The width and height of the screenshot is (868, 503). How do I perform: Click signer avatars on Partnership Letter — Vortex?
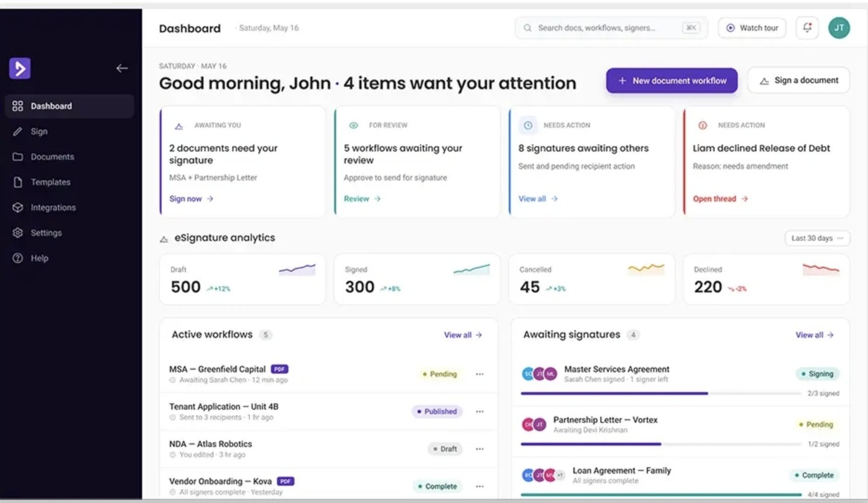click(534, 425)
